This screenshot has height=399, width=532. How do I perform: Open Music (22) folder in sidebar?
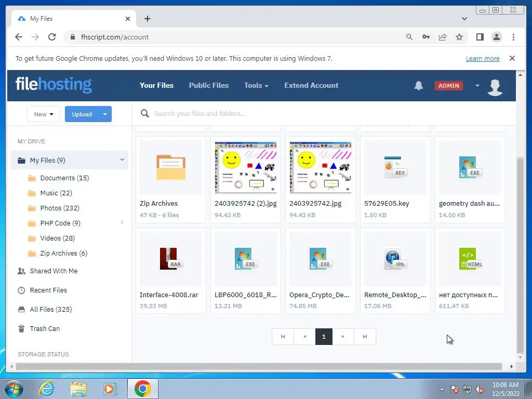[50, 193]
